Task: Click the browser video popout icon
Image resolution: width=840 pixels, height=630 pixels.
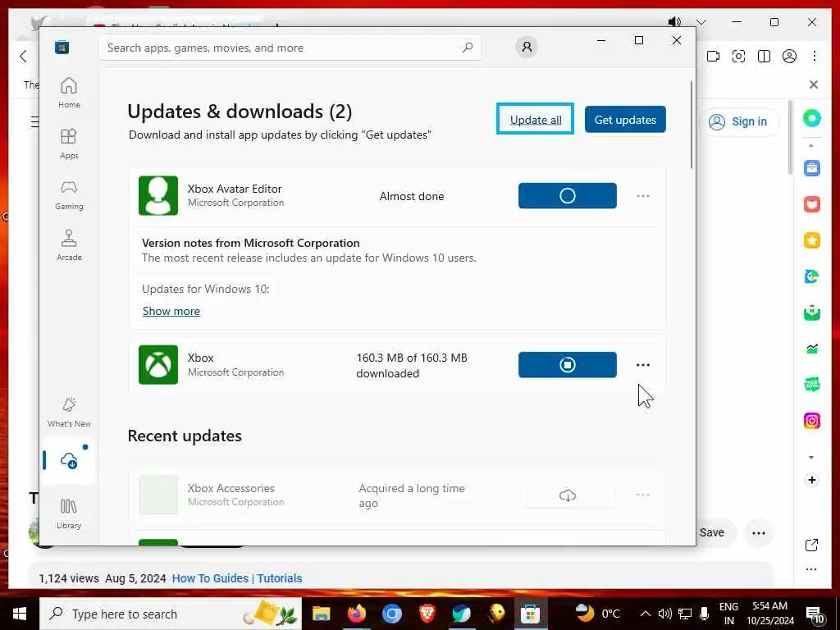Action: point(713,56)
